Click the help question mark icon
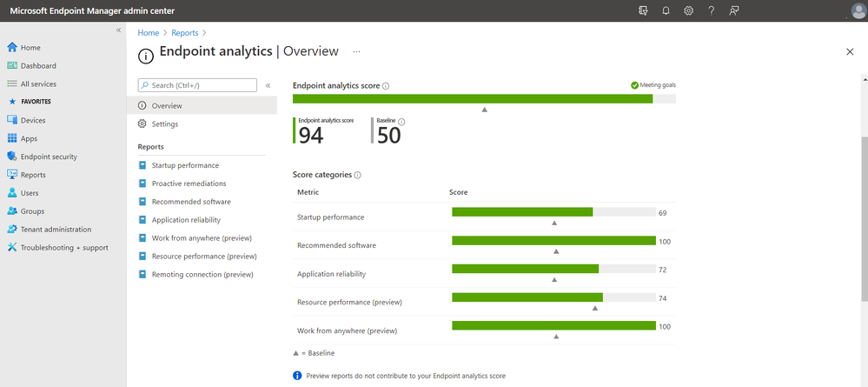 point(711,10)
